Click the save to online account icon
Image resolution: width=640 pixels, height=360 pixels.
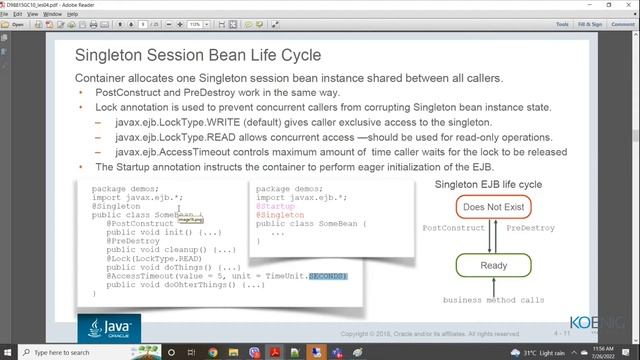tap(38, 25)
